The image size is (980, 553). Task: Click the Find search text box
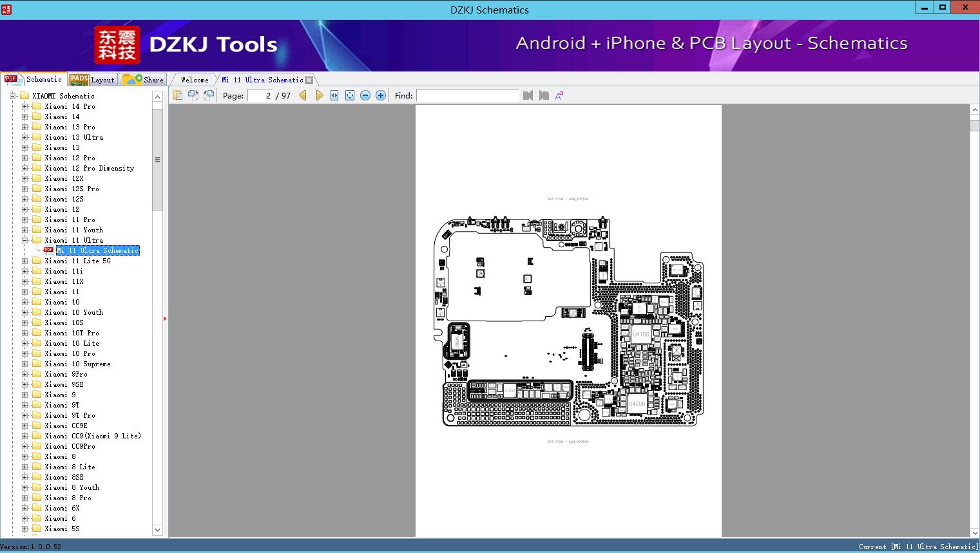coord(467,95)
